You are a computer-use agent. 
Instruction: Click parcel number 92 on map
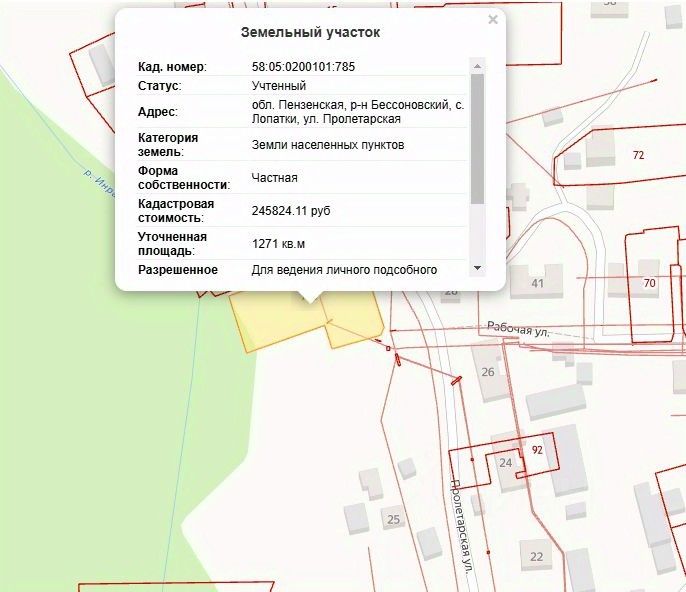point(537,450)
